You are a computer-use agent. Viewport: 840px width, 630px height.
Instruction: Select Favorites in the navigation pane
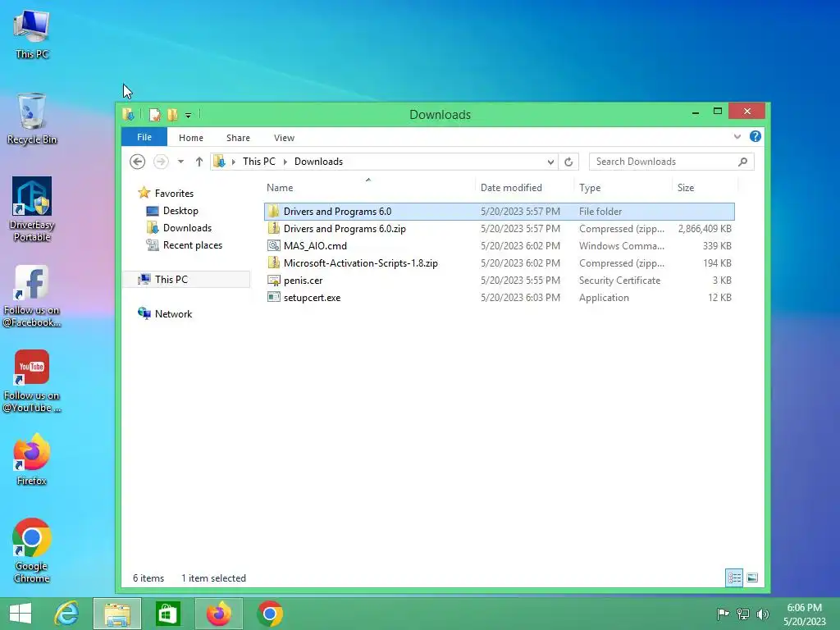tap(166, 193)
